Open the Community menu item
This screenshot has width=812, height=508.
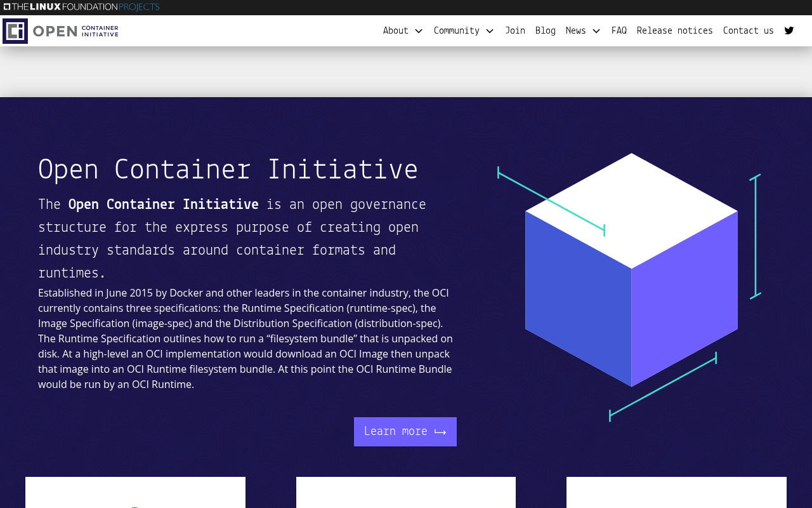click(457, 30)
